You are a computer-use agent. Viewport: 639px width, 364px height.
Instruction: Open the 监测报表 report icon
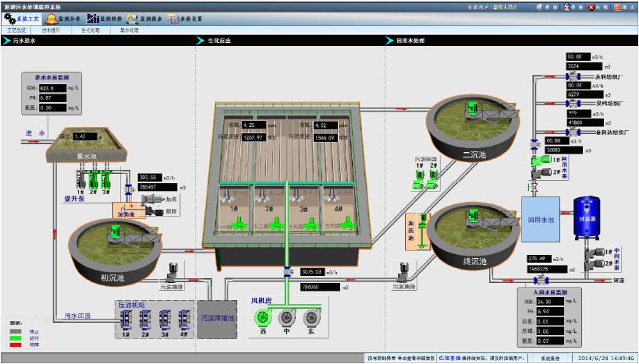pyautogui.click(x=145, y=17)
